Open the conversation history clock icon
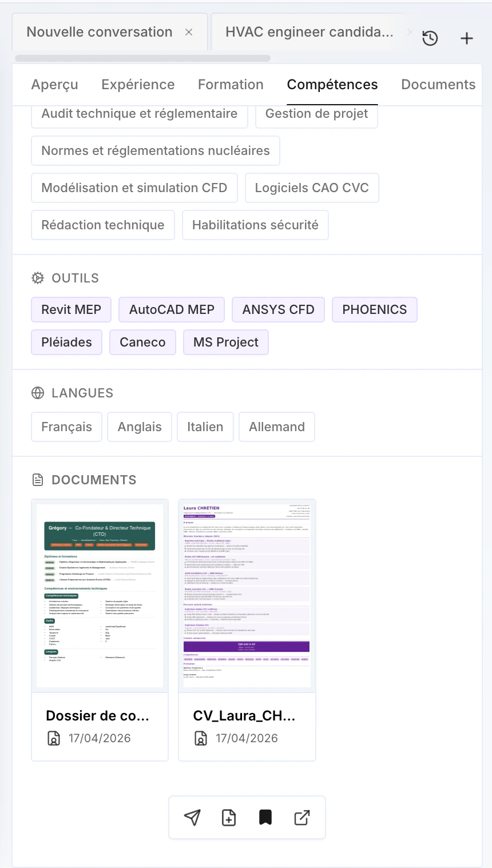The height and width of the screenshot is (868, 492). 430,38
